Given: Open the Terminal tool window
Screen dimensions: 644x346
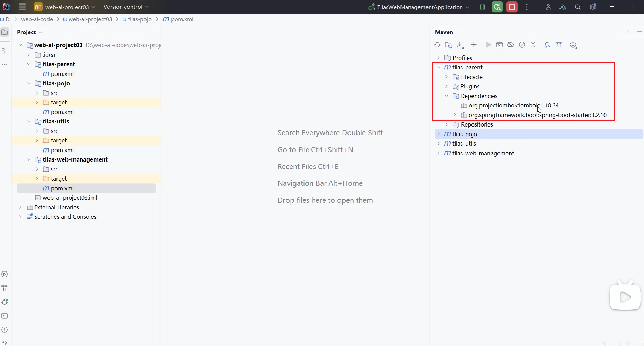Looking at the screenshot, I should coord(5,316).
